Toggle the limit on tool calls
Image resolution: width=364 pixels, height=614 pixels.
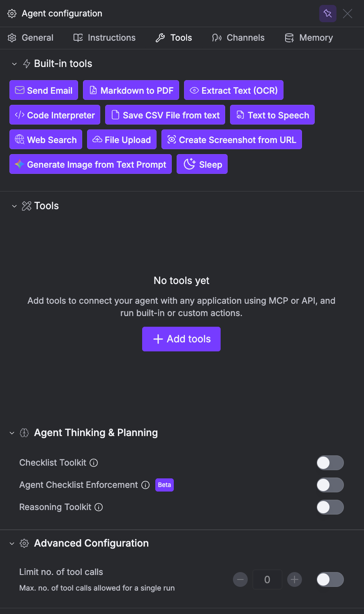point(330,579)
